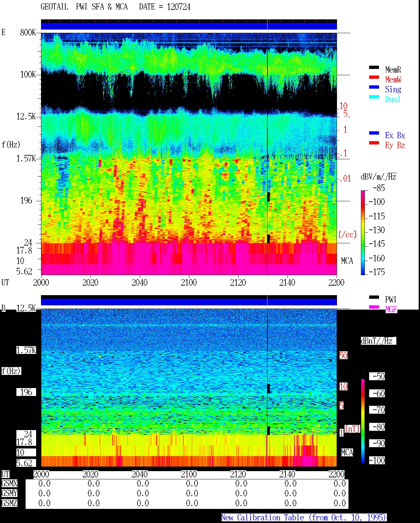
Task: Click the GSMX row label
Action: click(9, 484)
